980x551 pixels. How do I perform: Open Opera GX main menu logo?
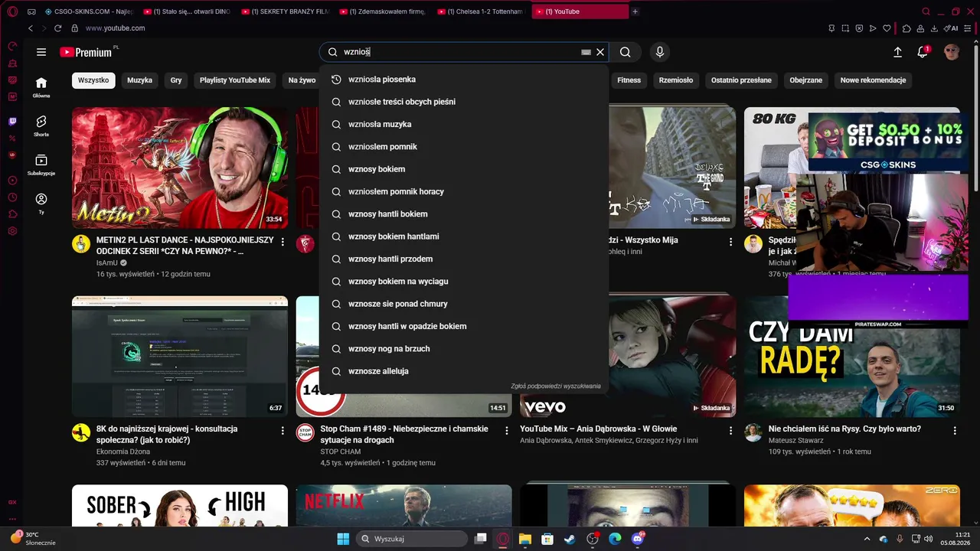click(x=12, y=11)
